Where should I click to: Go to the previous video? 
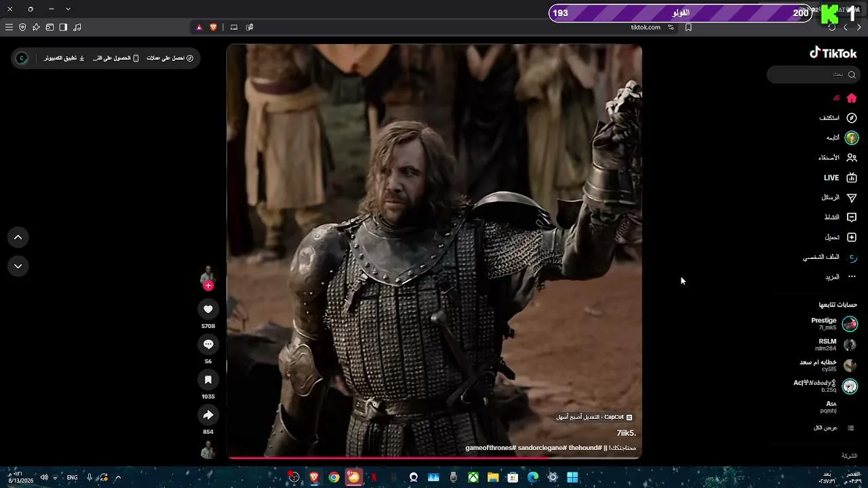click(x=18, y=237)
